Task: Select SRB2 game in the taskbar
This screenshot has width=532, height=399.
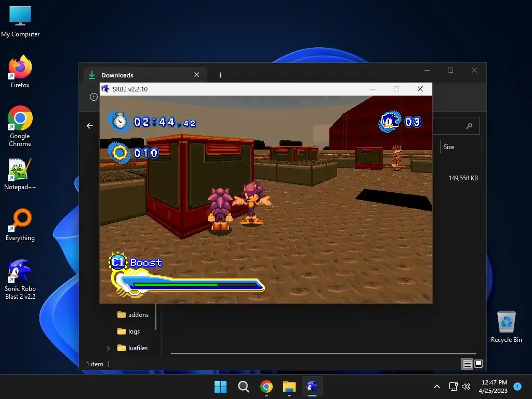Action: 312,387
